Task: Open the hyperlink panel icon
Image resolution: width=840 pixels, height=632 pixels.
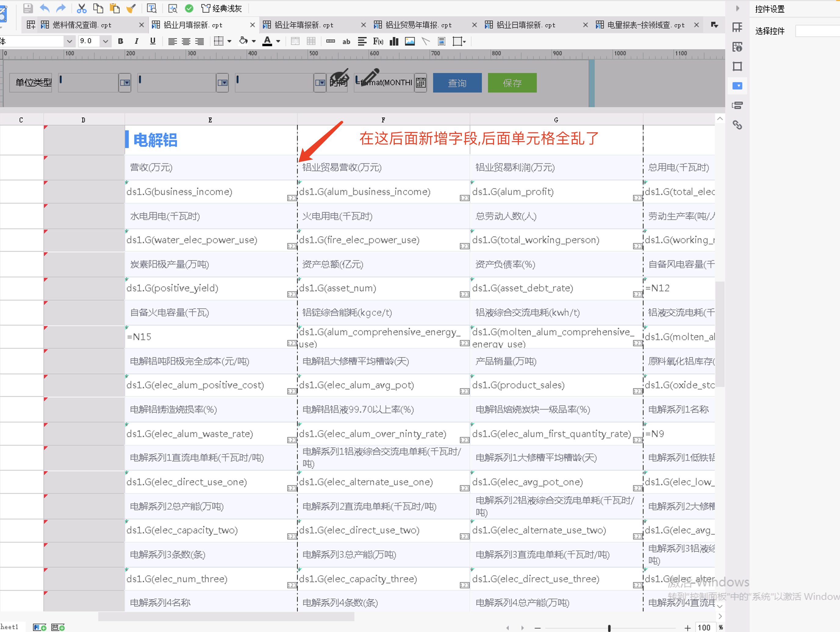Action: [x=737, y=125]
